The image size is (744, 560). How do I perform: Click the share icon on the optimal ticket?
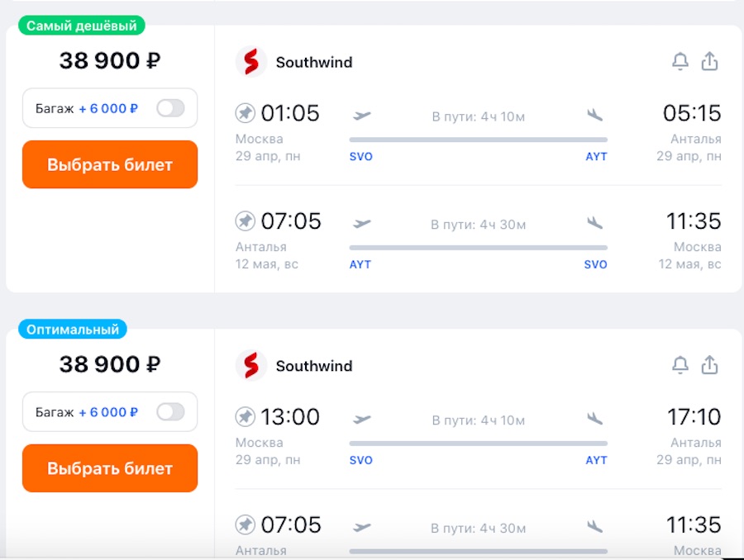pyautogui.click(x=709, y=365)
